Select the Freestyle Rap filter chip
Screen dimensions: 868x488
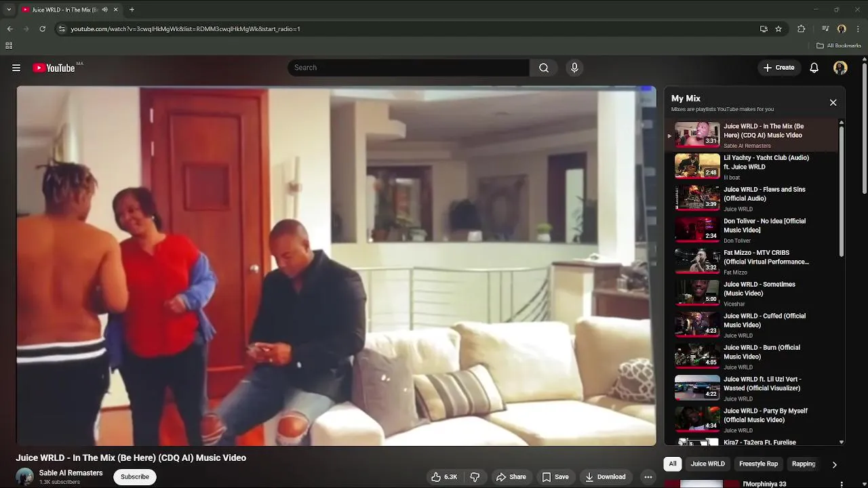tap(758, 464)
